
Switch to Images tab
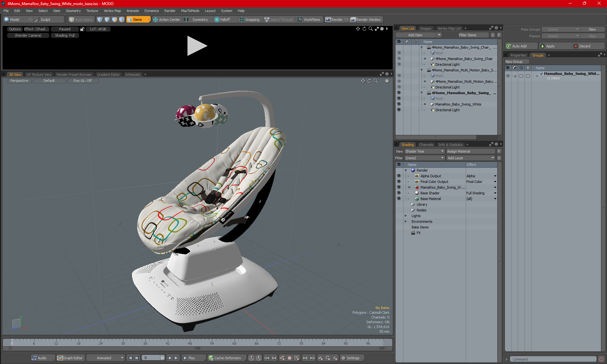(426, 28)
